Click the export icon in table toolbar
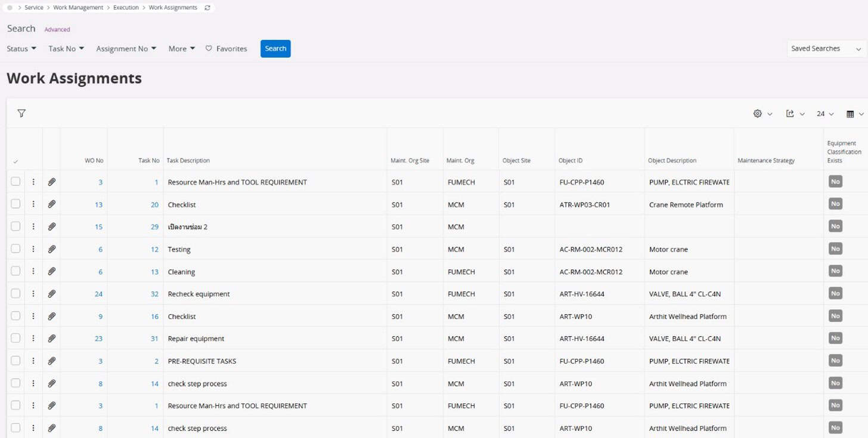This screenshot has height=438, width=868. [790, 113]
